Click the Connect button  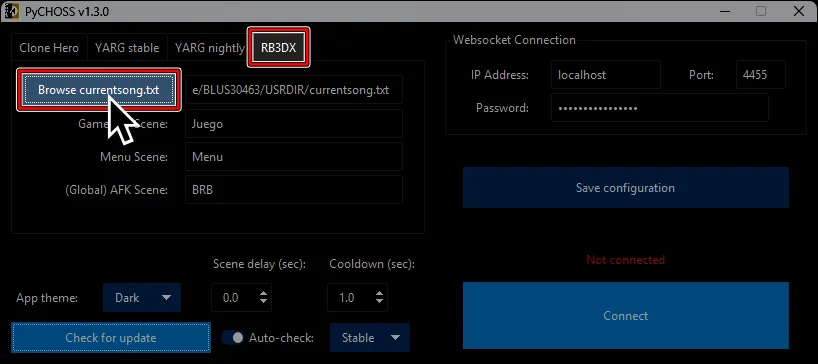[x=625, y=316]
